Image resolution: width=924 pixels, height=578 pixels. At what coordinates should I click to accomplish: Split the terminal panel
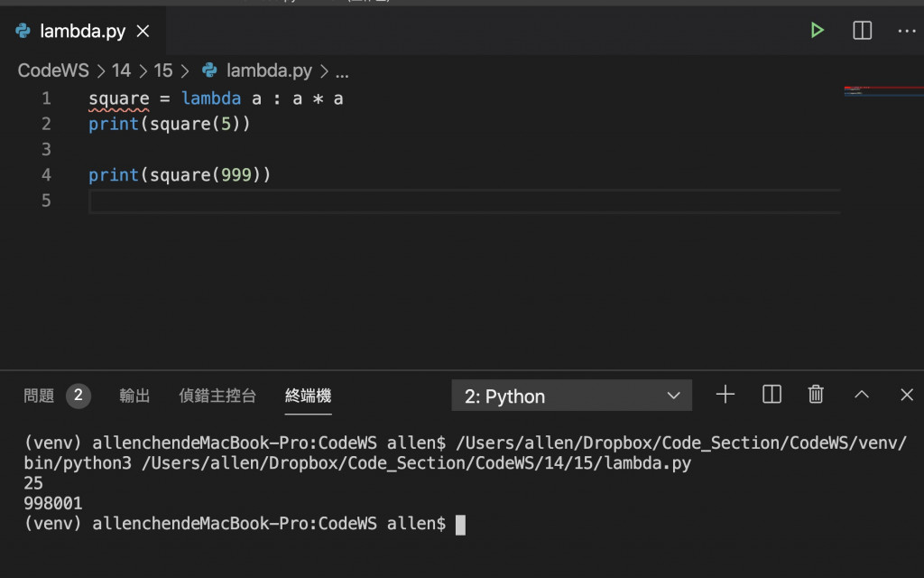click(772, 394)
